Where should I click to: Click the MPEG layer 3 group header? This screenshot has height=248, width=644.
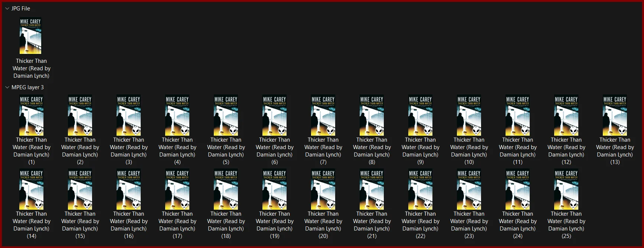click(27, 87)
